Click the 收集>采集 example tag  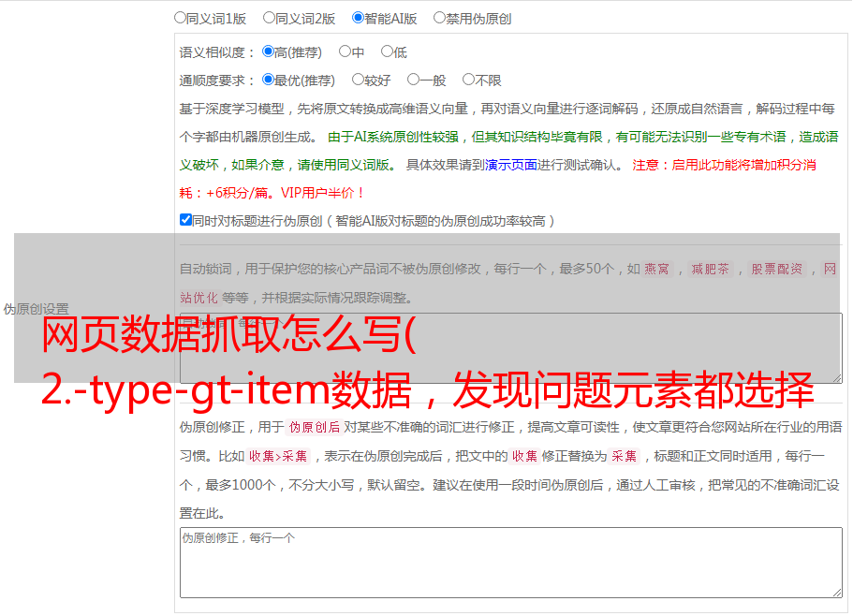coord(278,456)
